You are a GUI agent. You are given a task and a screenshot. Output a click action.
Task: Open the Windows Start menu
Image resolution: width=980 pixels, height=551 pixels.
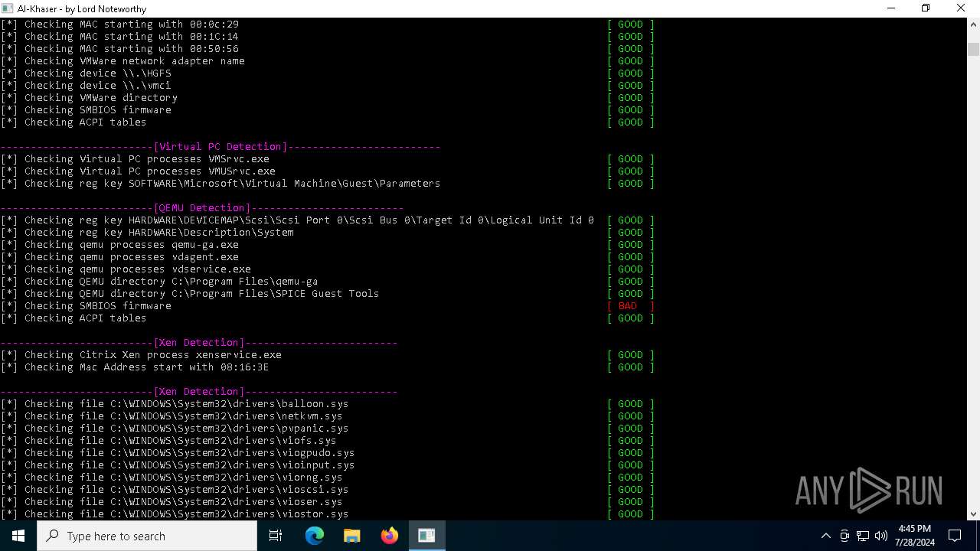[x=18, y=536]
